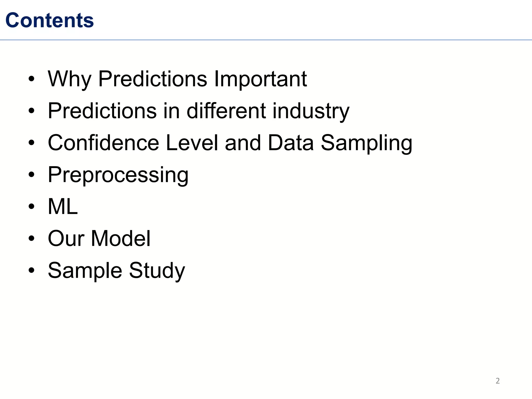Viewport: 532px width, 399px height.
Task: Click the bullet dot before 'Preprocessing'
Action: coord(31,175)
